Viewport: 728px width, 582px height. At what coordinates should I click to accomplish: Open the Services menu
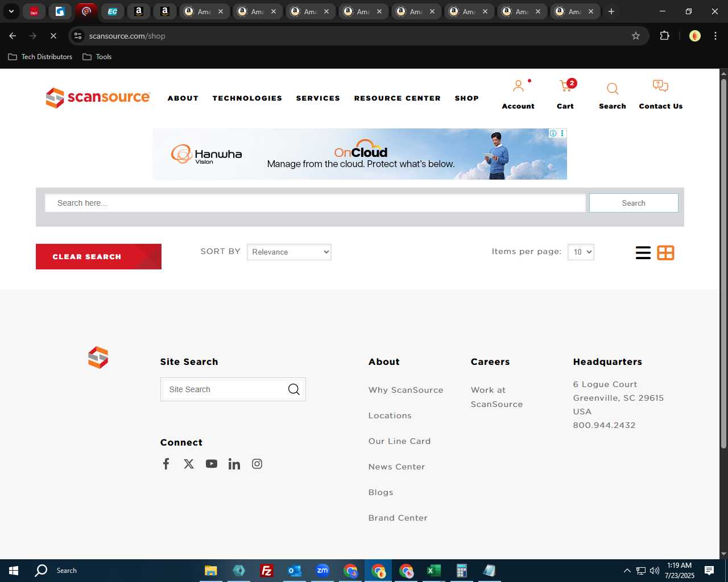(318, 98)
